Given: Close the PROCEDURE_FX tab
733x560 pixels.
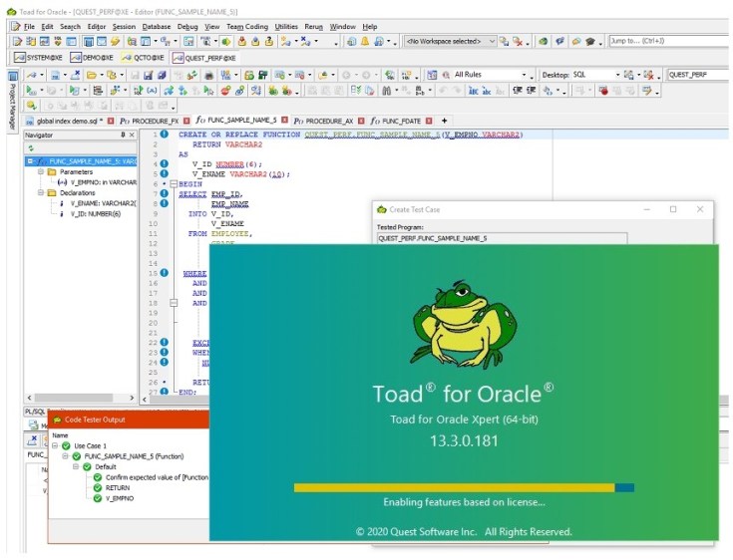Looking at the screenshot, I should pyautogui.click(x=186, y=121).
